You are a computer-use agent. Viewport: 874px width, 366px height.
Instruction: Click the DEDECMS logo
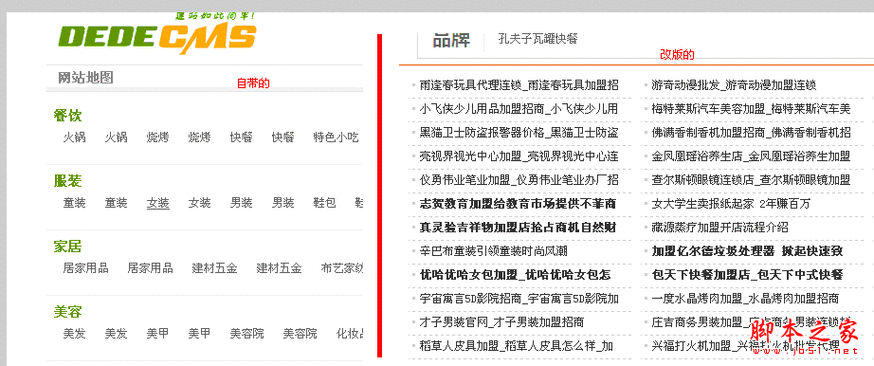click(157, 37)
